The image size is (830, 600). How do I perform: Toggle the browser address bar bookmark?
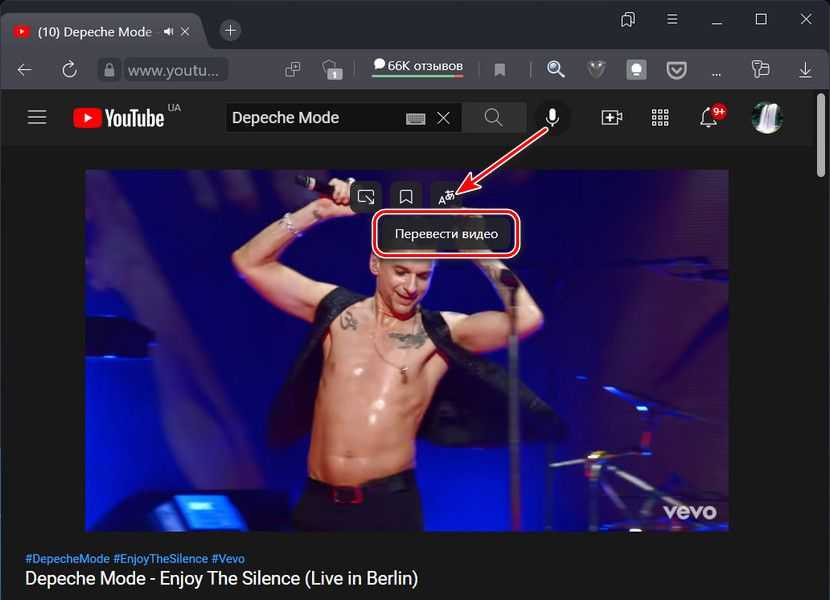tap(499, 70)
